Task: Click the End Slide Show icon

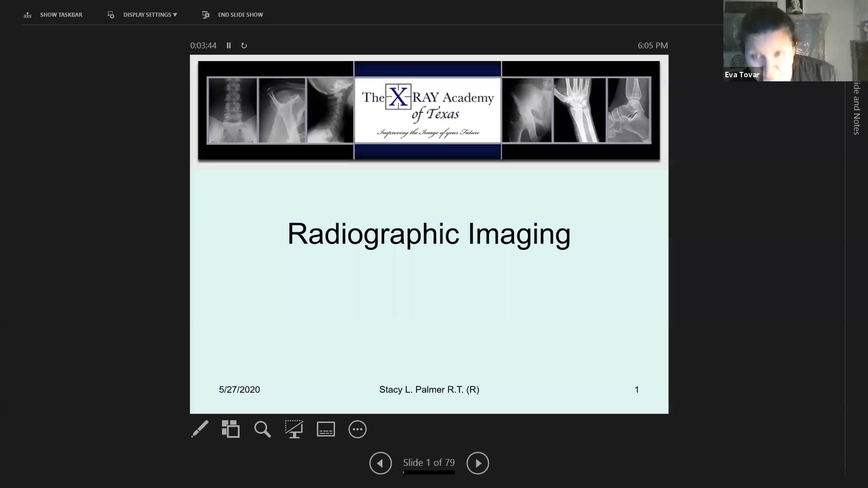Action: (x=206, y=14)
